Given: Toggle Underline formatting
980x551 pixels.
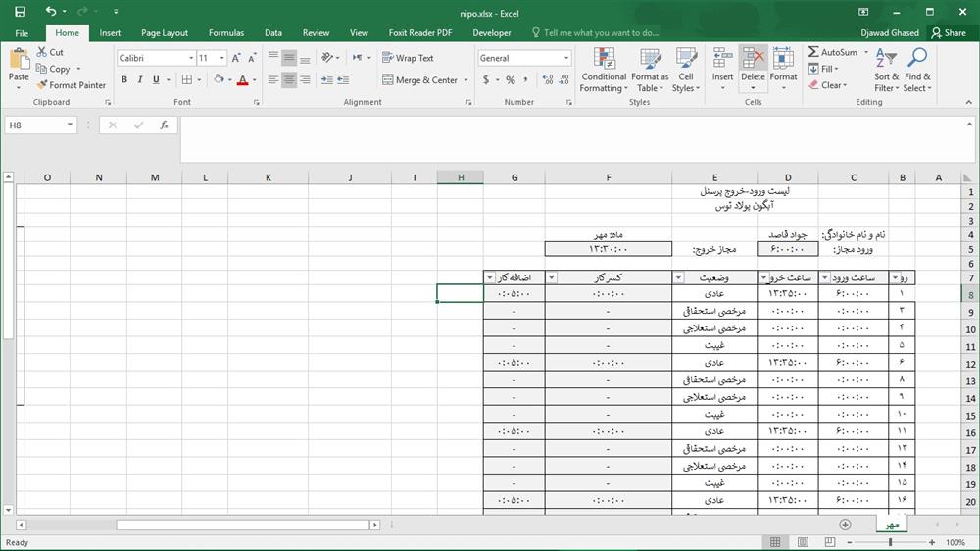Looking at the screenshot, I should (x=156, y=80).
